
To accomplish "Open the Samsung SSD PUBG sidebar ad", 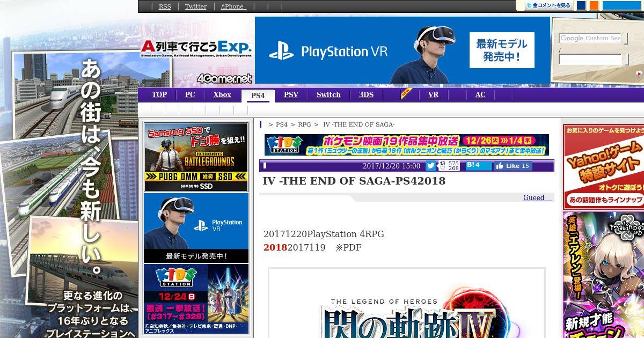I will click(196, 157).
